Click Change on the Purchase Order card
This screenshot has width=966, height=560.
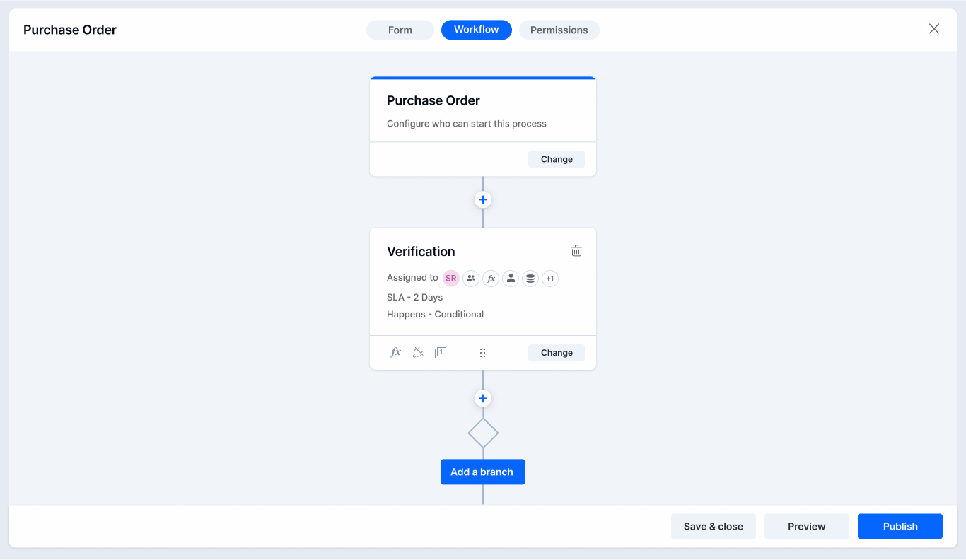[557, 159]
